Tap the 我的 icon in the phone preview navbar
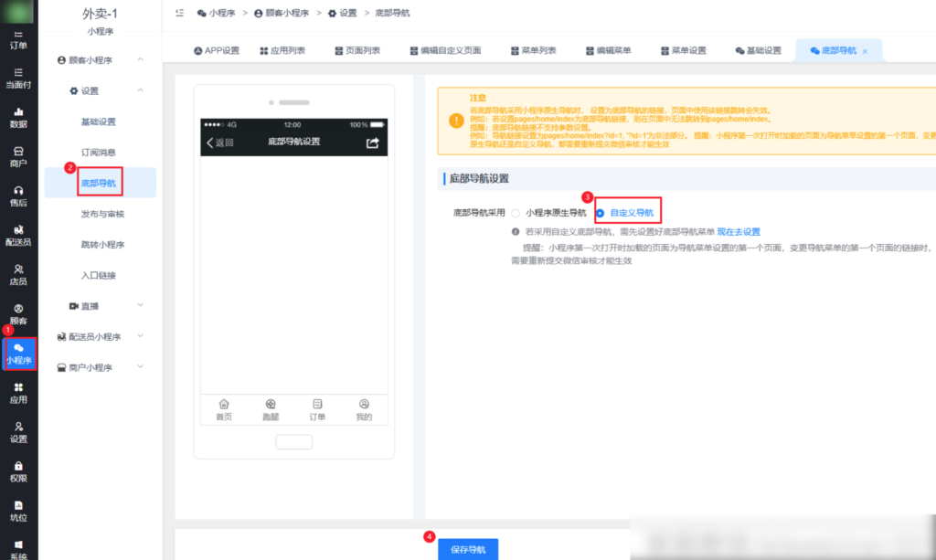Viewport: 936px width, 560px height. [364, 408]
